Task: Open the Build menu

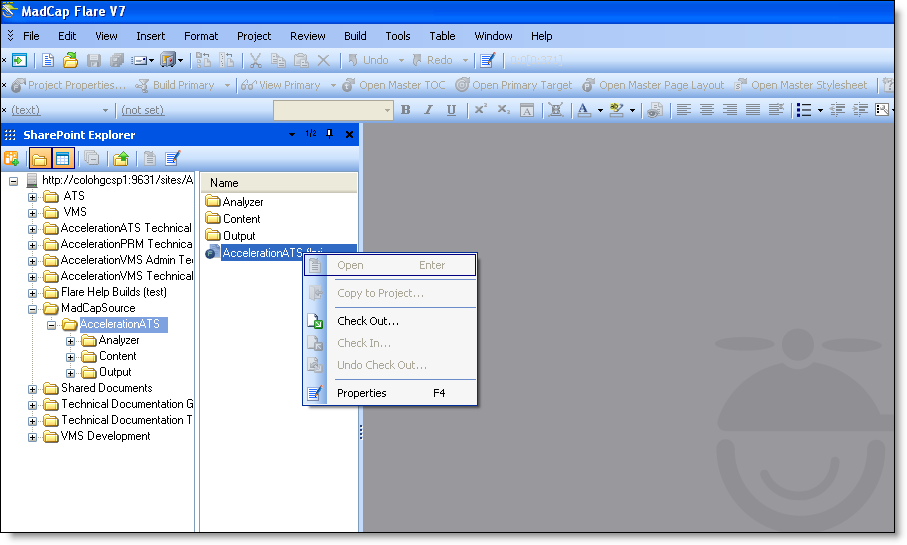Action: (355, 36)
